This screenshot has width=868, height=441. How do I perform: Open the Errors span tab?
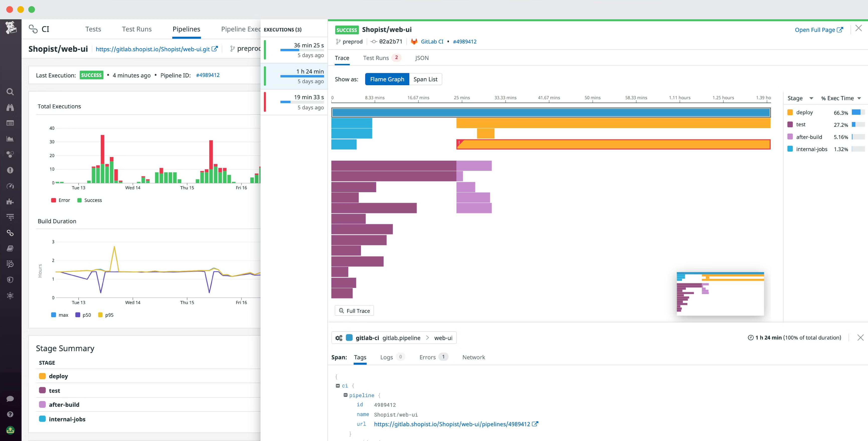pos(427,357)
